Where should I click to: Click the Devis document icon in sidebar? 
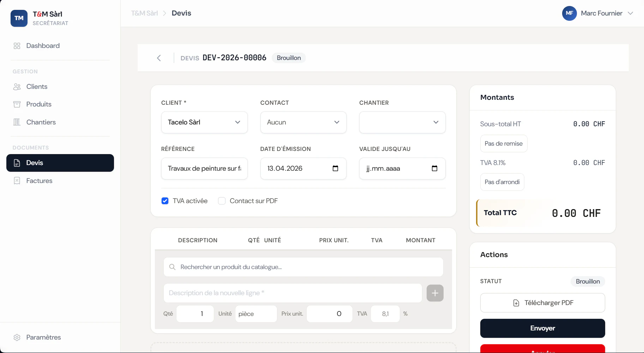[x=17, y=163]
